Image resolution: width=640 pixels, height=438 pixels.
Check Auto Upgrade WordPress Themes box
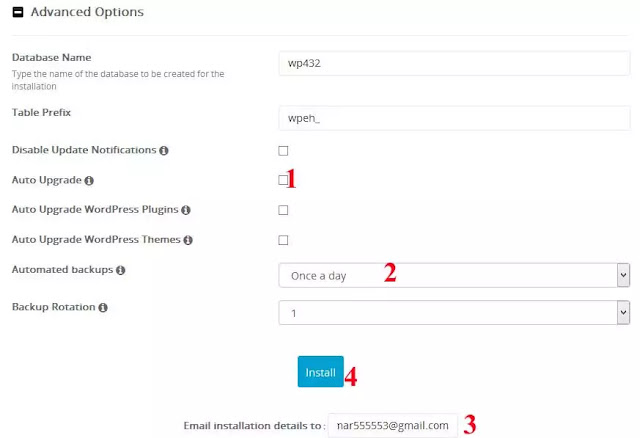click(x=283, y=240)
